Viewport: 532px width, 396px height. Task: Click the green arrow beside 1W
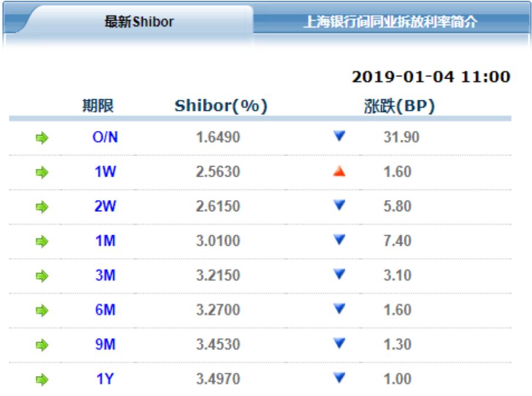(42, 172)
